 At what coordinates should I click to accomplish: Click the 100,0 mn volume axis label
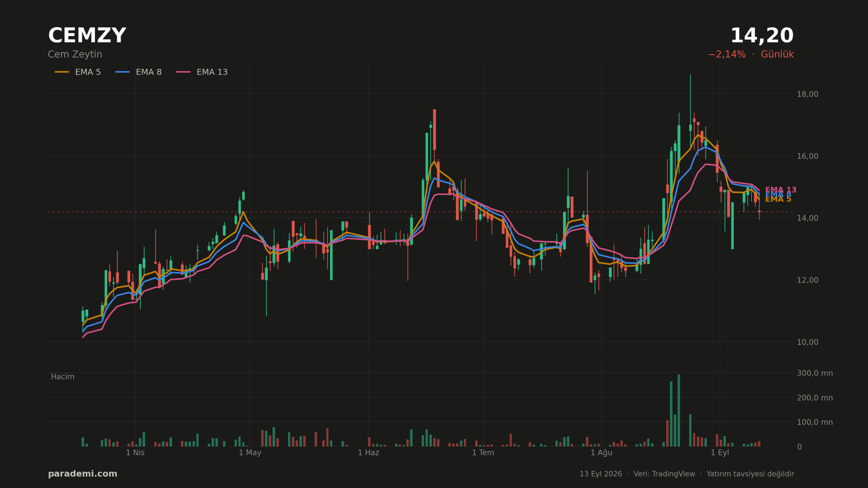(814, 422)
